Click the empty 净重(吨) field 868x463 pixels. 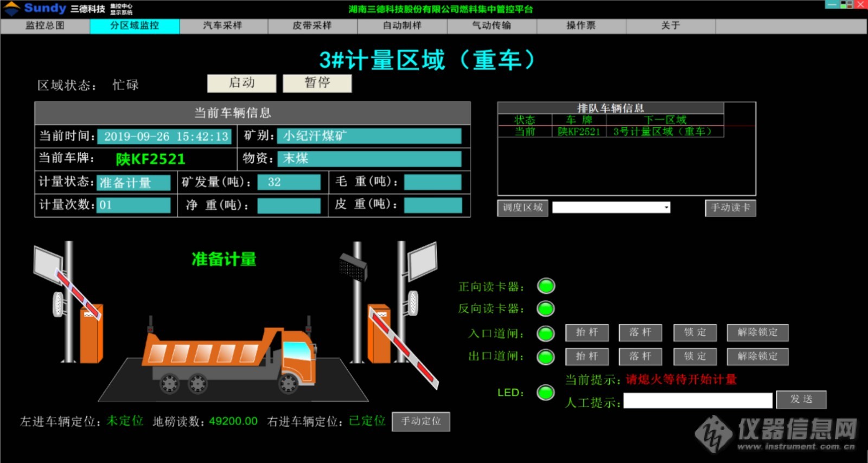pyautogui.click(x=289, y=205)
